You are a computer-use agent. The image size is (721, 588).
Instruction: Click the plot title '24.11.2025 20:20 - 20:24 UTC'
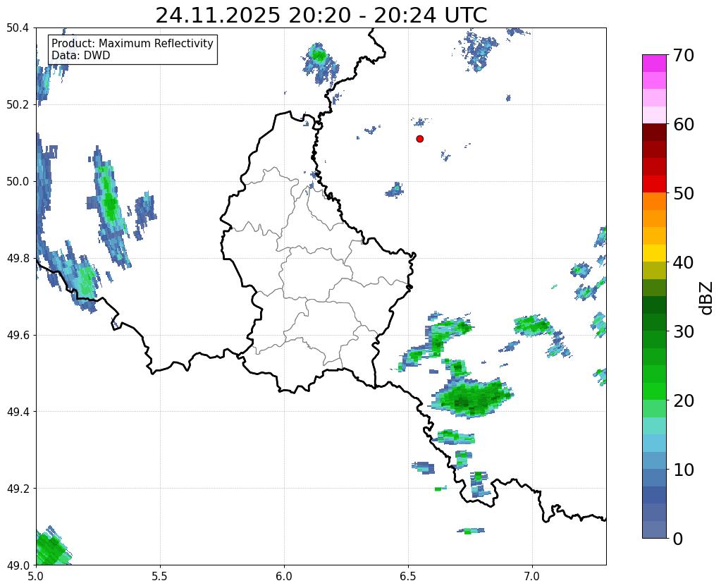321,16
